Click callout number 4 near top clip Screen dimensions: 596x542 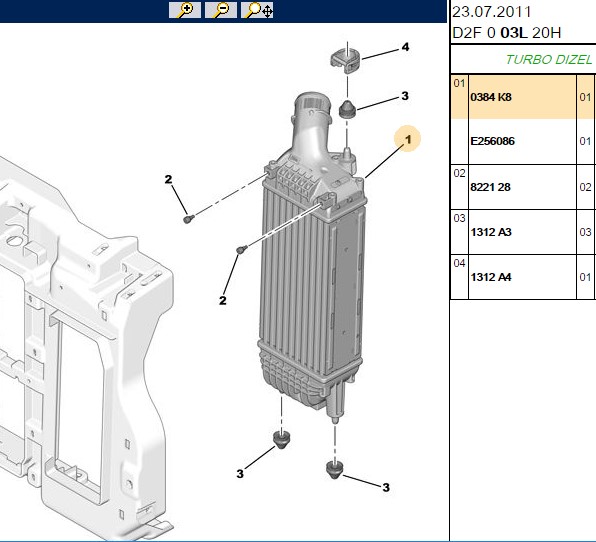point(405,47)
